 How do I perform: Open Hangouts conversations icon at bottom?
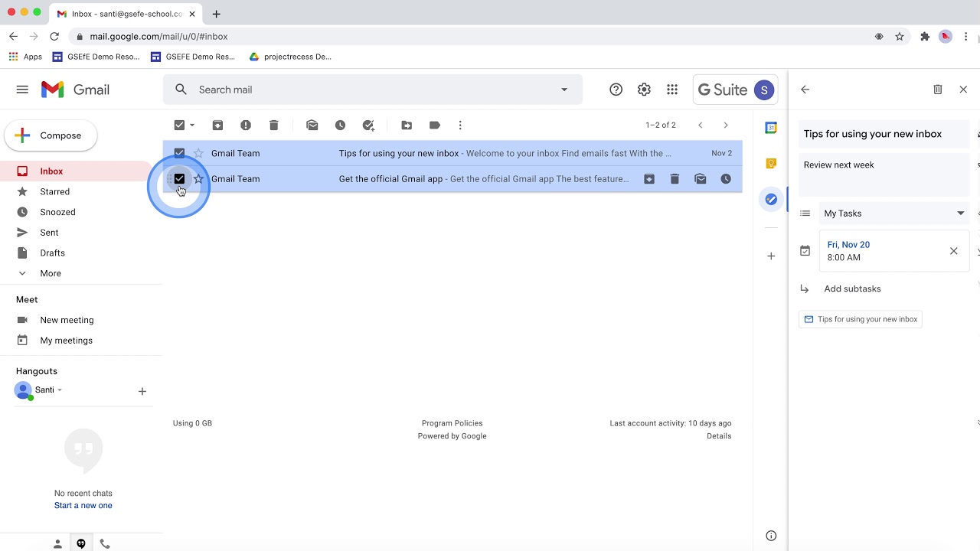click(x=81, y=544)
